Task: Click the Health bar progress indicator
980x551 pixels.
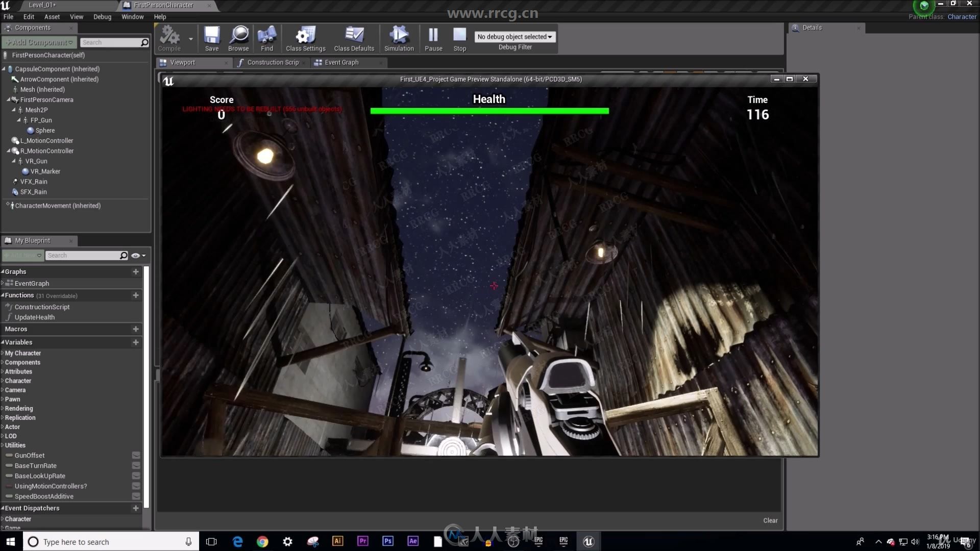Action: pyautogui.click(x=489, y=111)
